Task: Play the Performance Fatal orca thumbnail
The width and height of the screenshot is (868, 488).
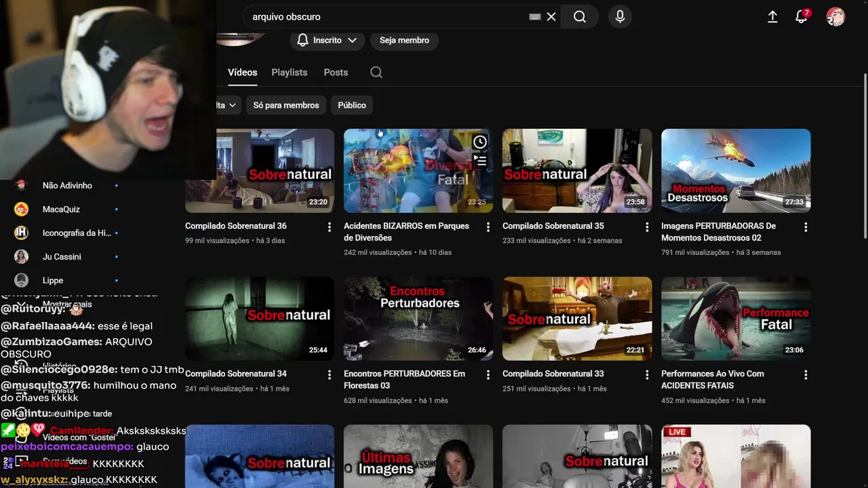Action: pos(736,319)
